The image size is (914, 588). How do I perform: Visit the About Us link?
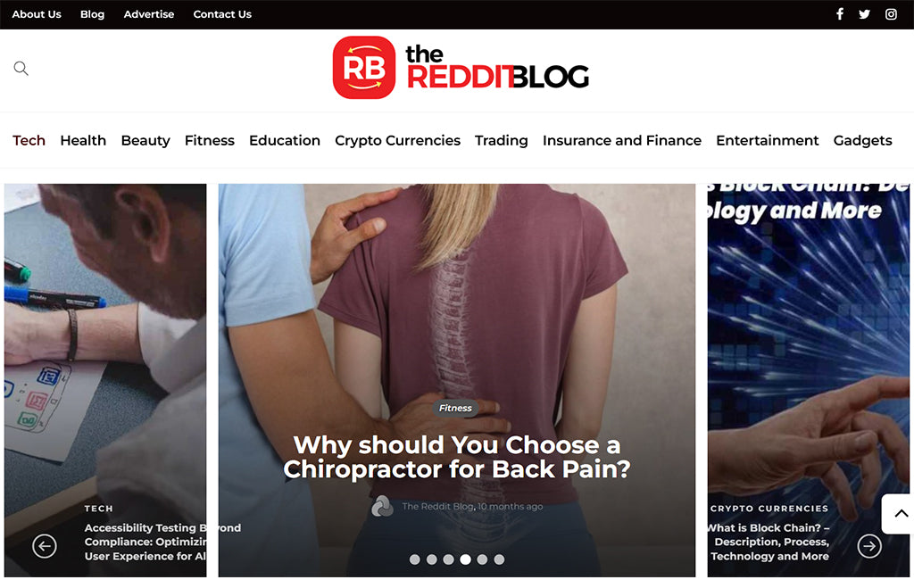[37, 14]
